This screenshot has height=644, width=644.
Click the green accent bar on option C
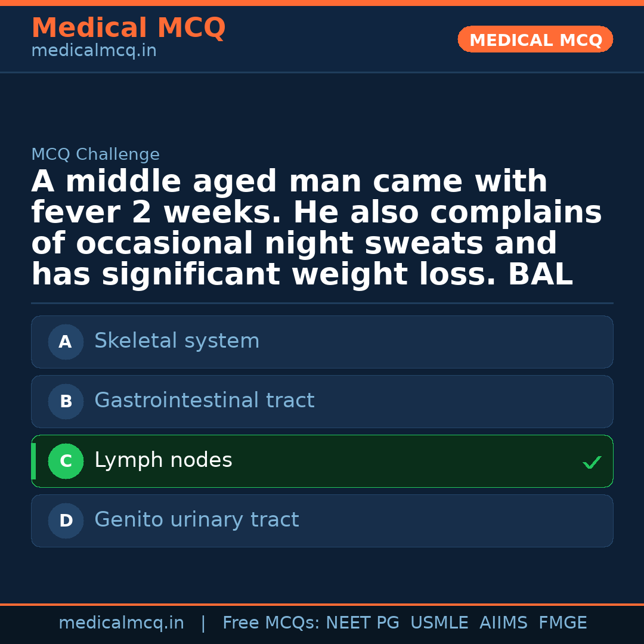pyautogui.click(x=33, y=461)
